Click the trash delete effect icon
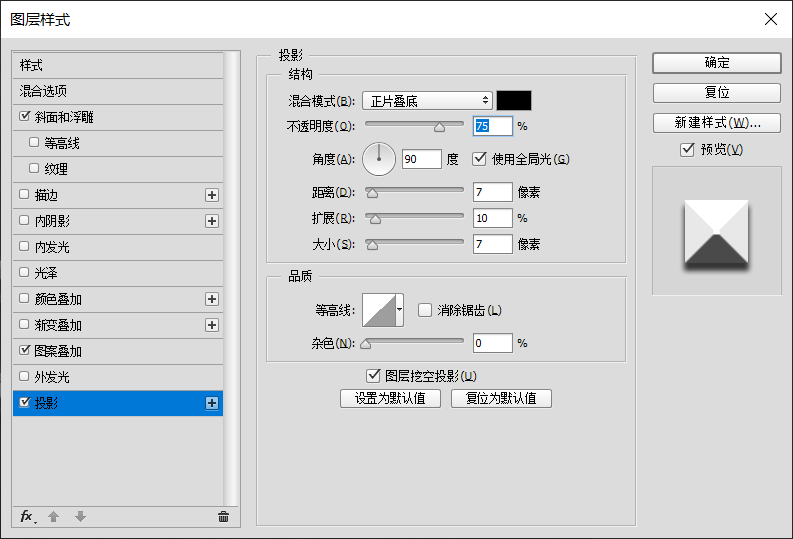 point(223,516)
